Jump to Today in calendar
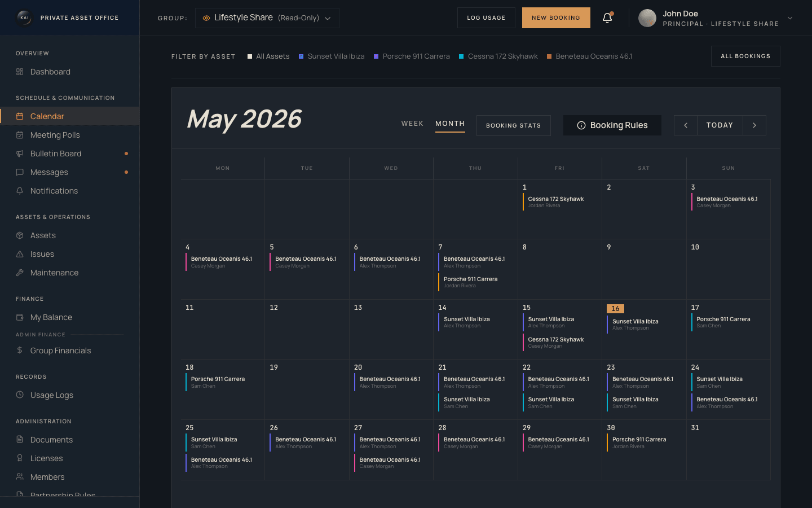The width and height of the screenshot is (812, 508). tap(720, 125)
